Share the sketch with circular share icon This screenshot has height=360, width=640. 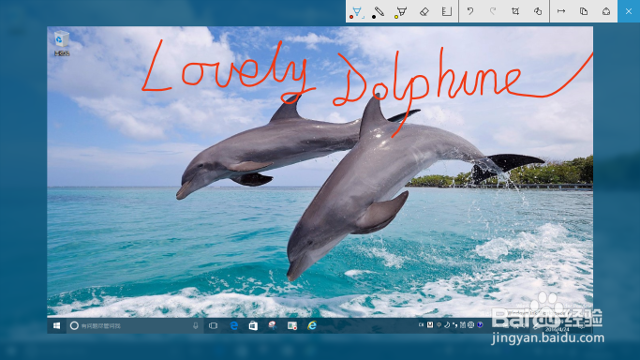coord(606,11)
